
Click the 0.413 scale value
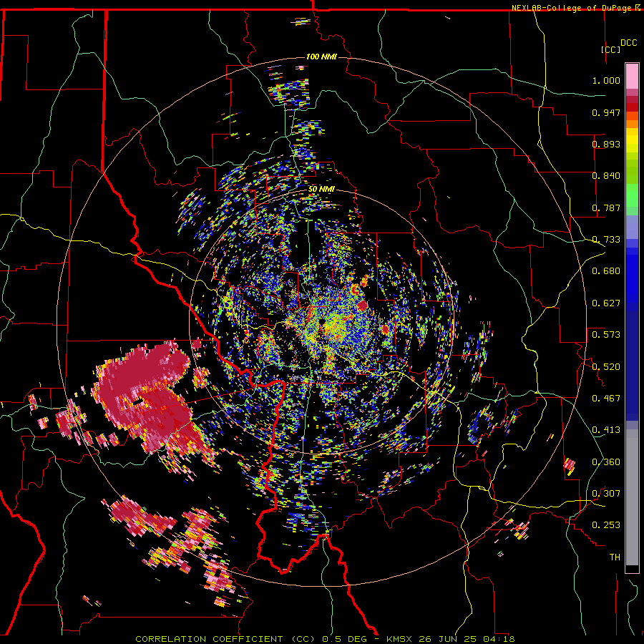(606, 430)
